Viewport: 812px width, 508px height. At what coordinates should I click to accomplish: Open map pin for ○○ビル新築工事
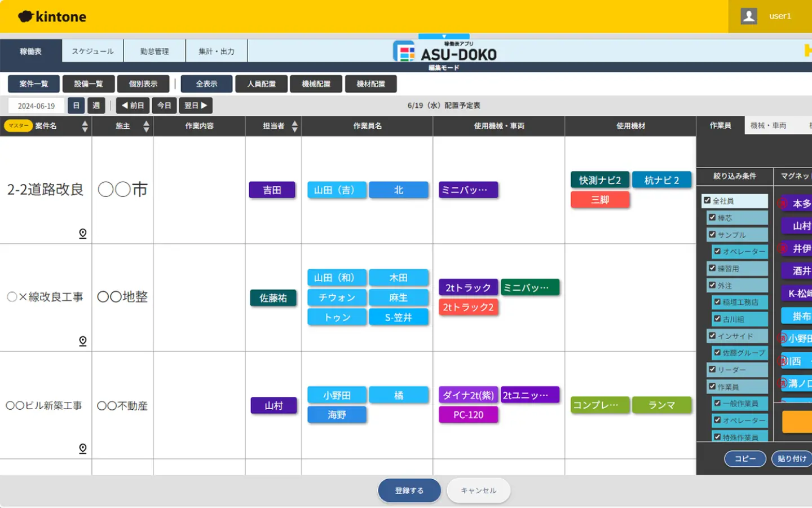83,448
